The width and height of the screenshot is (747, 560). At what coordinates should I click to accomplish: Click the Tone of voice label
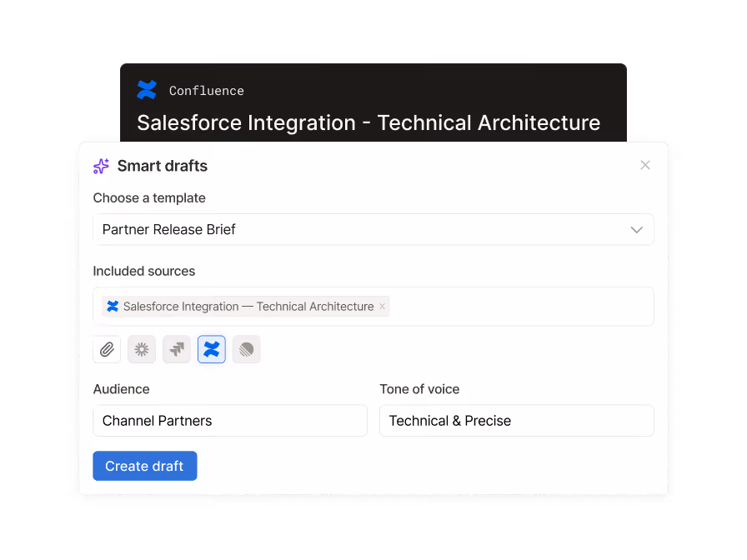coord(419,389)
